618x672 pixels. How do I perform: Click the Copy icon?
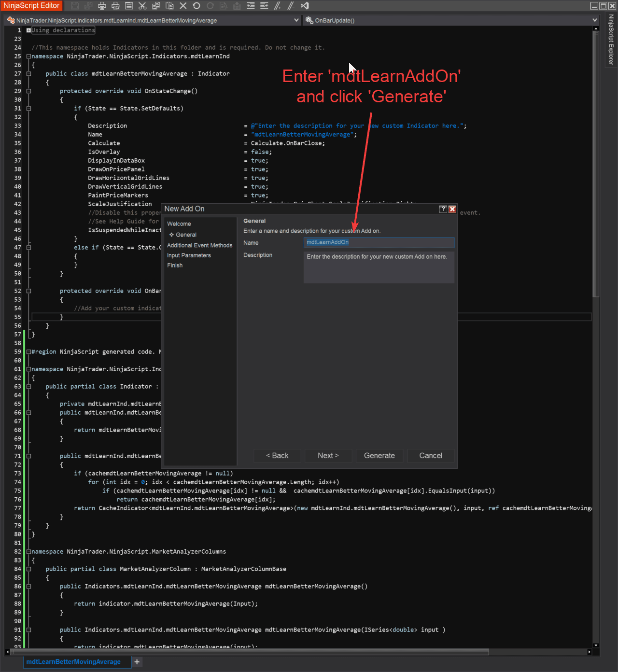[x=156, y=6]
